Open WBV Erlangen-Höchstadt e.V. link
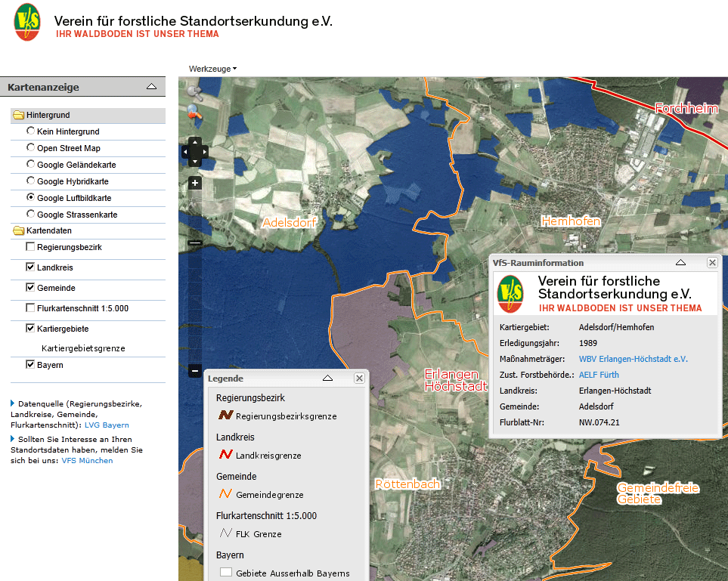This screenshot has height=581, width=728. tap(634, 359)
